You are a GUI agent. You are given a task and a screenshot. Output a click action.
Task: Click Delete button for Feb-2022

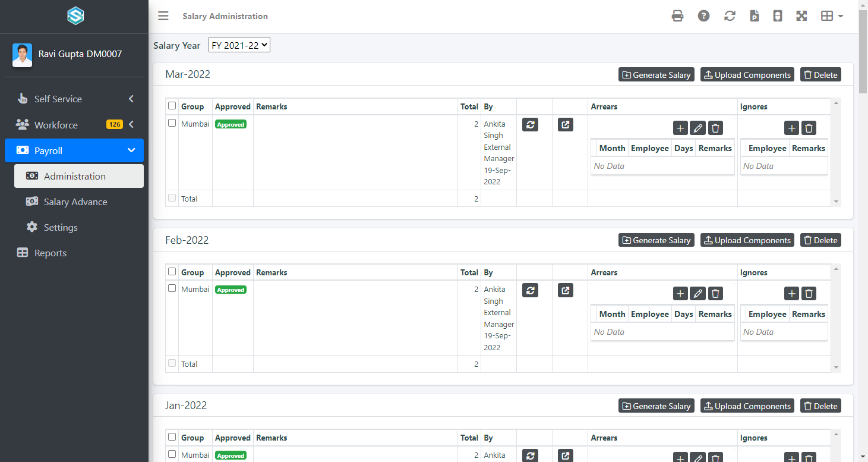(820, 240)
